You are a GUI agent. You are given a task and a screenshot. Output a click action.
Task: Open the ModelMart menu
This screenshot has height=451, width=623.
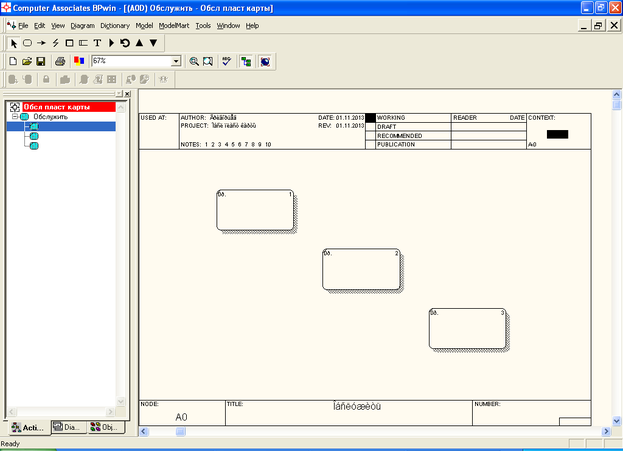pos(175,25)
